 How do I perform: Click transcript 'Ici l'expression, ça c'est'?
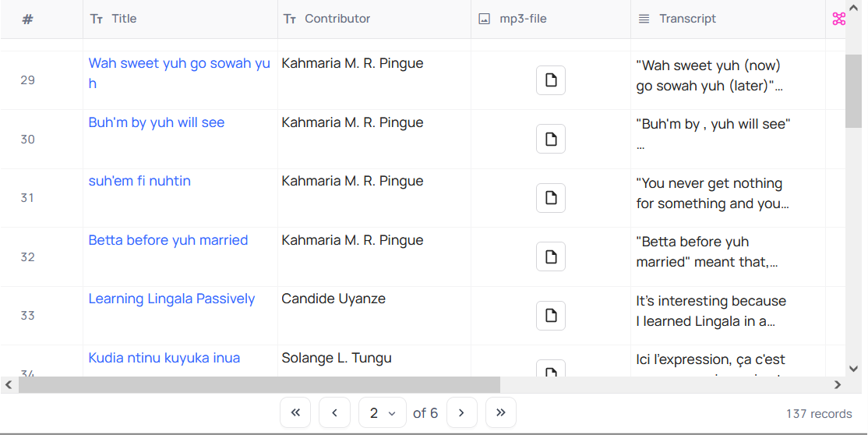point(711,359)
